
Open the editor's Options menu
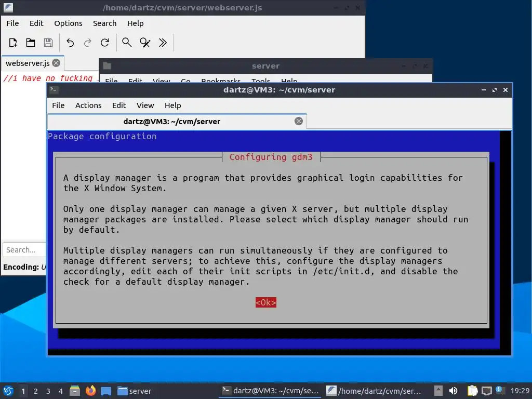pyautogui.click(x=68, y=23)
